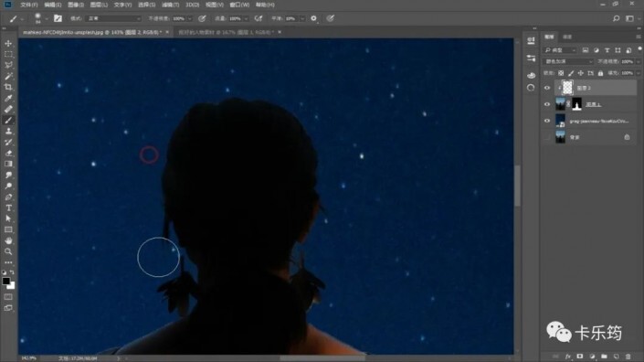
Task: Select the Crop tool
Action: (8, 87)
